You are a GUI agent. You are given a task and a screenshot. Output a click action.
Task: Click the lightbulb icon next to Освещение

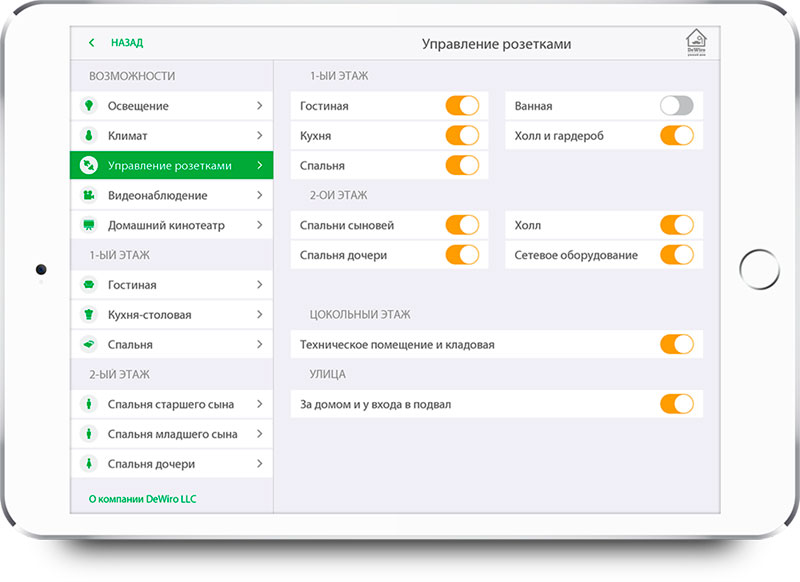89,106
